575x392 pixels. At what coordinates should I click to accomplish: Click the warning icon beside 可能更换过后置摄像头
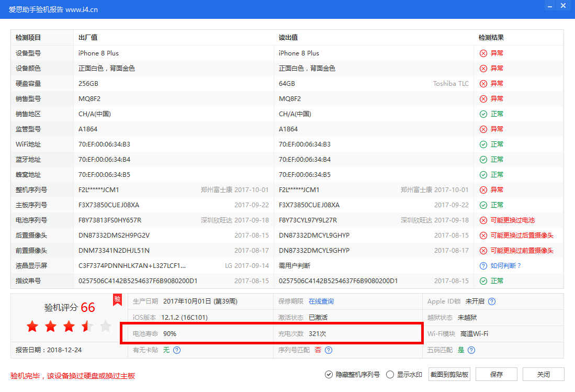tap(482, 235)
